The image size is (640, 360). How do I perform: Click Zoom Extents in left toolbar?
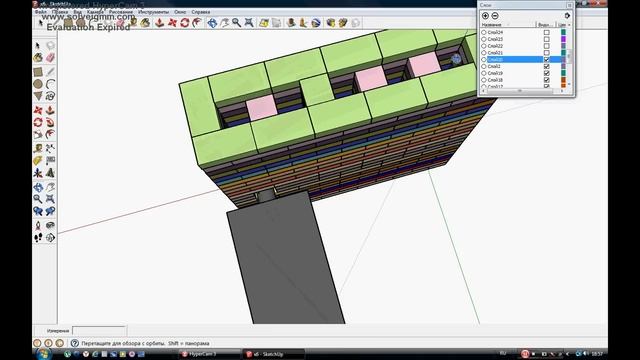pyautogui.click(x=50, y=199)
